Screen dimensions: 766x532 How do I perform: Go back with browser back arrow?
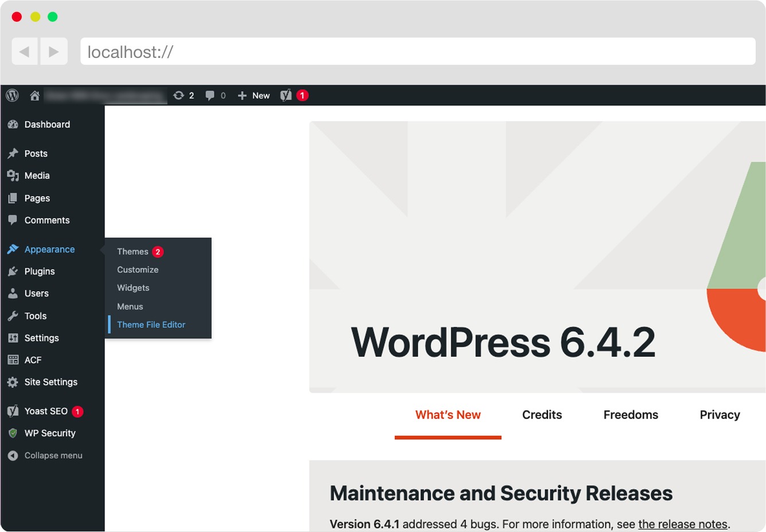[x=25, y=52]
